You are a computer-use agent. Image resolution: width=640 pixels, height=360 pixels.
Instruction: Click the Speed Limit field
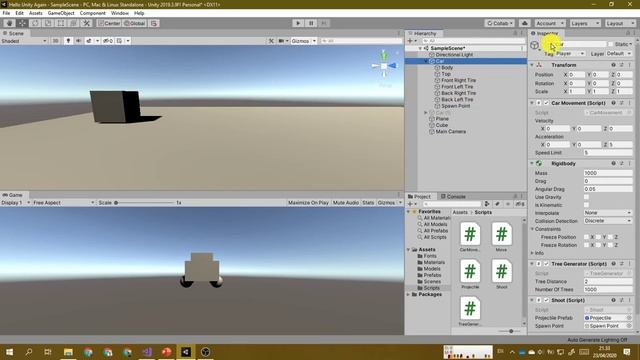click(608, 153)
